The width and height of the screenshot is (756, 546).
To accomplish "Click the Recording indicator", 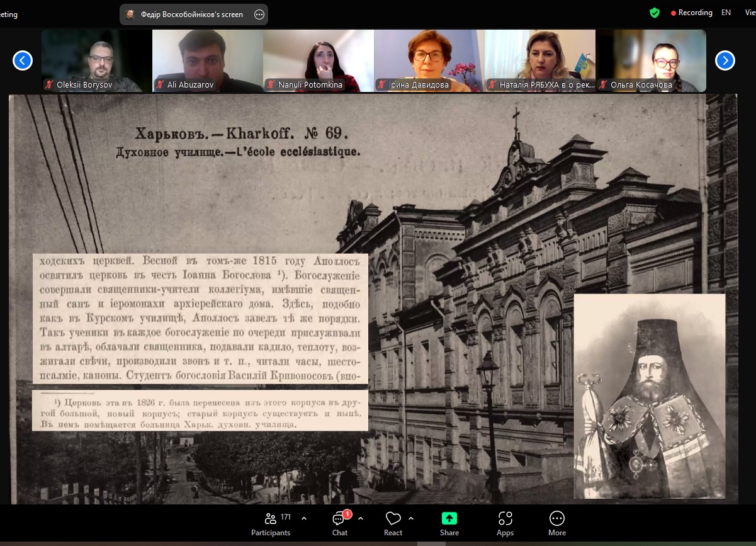I will pos(691,13).
